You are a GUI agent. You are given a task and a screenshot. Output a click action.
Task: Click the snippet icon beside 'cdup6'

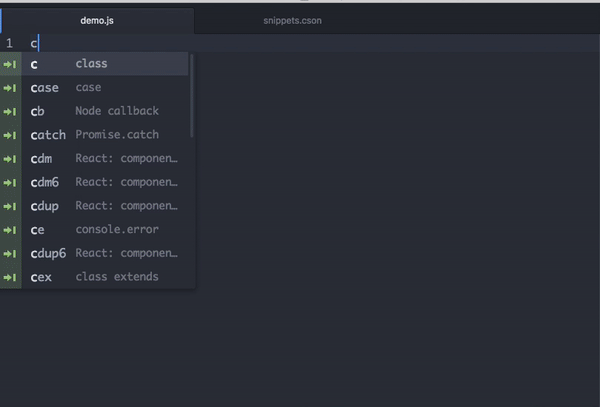(x=10, y=254)
